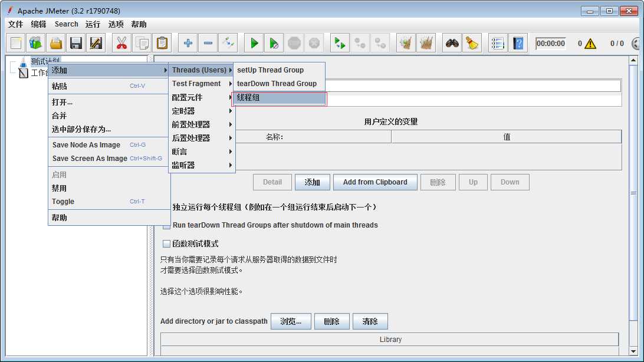Choose 粘贴 in context menu
Viewport: 644px width, 362px height.
[x=109, y=86]
